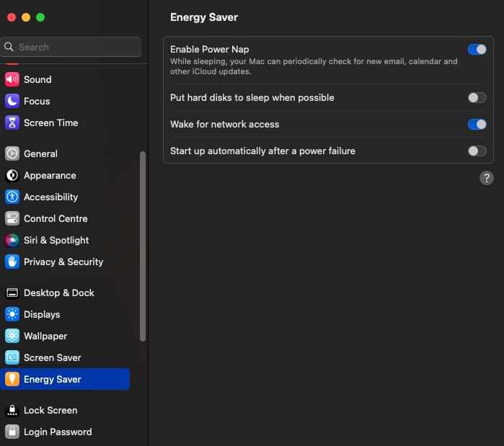Screen dimensions: 504x446
Task: Click the Displays sun icon
Action: [x=12, y=315]
